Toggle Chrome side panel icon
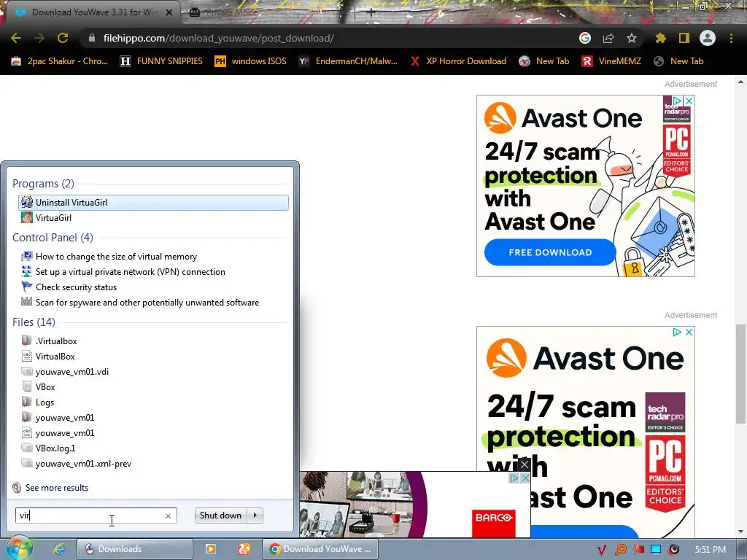This screenshot has width=747, height=560. point(684,38)
